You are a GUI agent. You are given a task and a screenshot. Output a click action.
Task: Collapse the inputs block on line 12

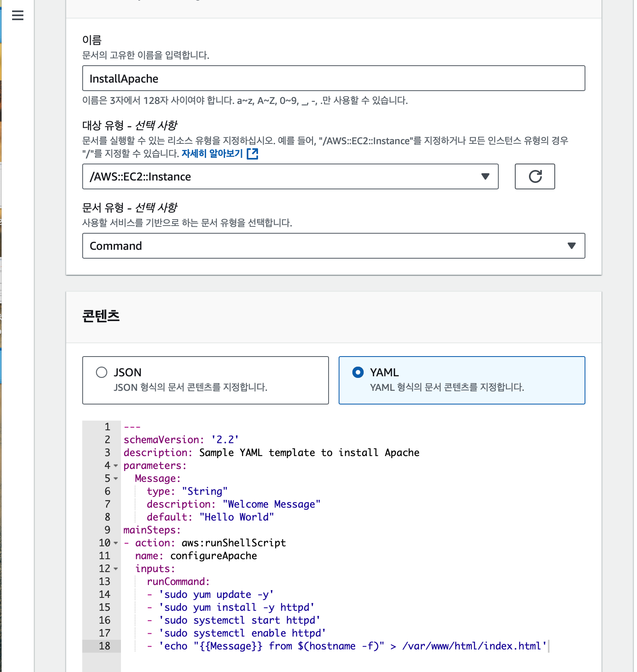point(116,569)
